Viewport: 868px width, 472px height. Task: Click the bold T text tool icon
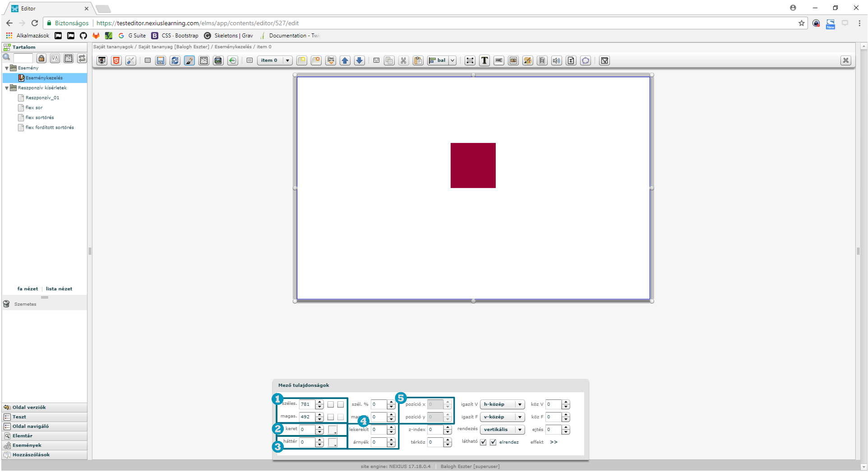point(485,60)
